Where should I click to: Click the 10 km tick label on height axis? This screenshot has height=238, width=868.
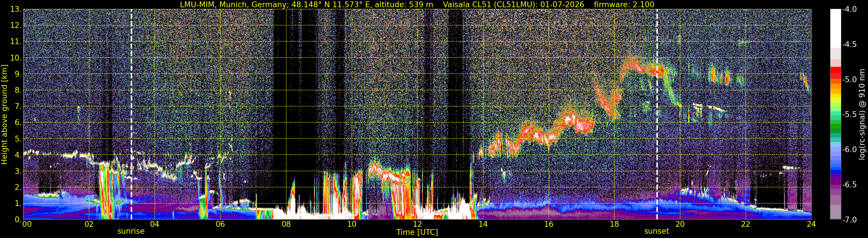[16, 58]
